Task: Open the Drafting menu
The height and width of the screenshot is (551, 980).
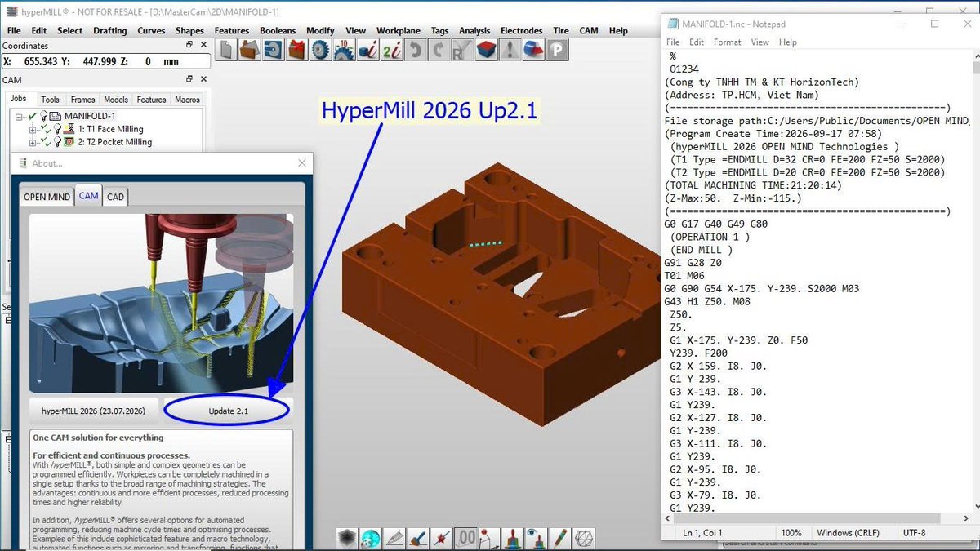Action: pyautogui.click(x=110, y=30)
